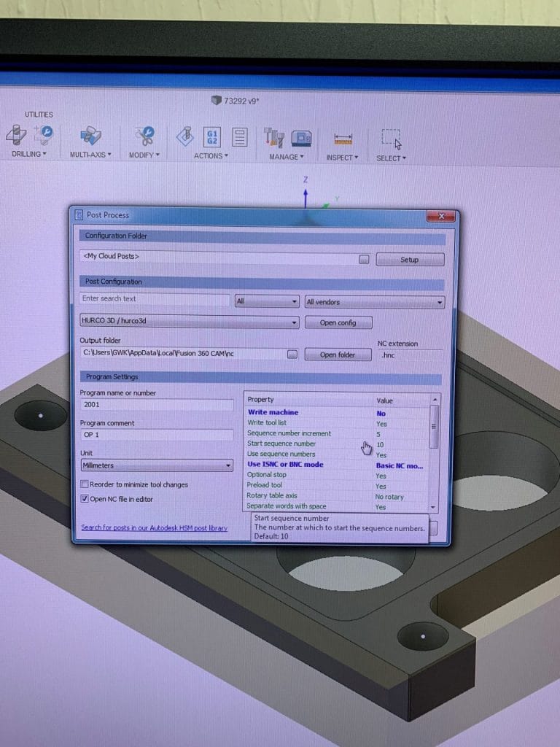Click the Program name or number field

[x=156, y=404]
